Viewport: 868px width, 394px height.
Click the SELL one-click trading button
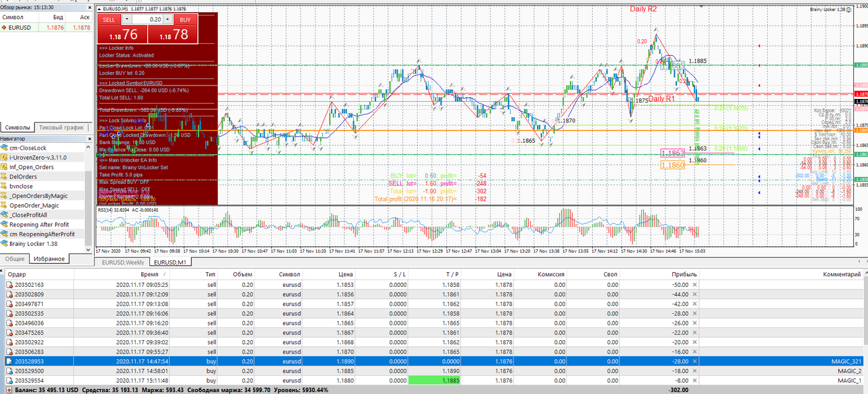(109, 20)
